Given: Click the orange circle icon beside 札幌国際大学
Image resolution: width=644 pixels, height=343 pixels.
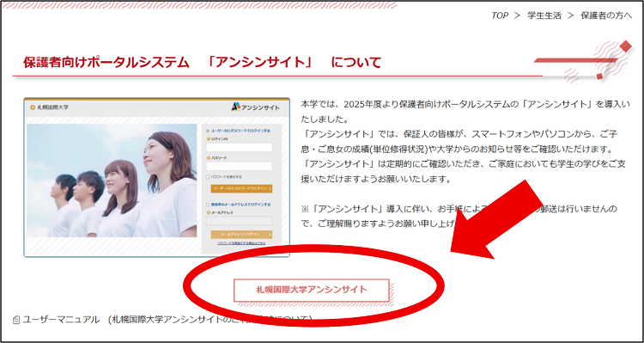Looking at the screenshot, I should (33, 107).
